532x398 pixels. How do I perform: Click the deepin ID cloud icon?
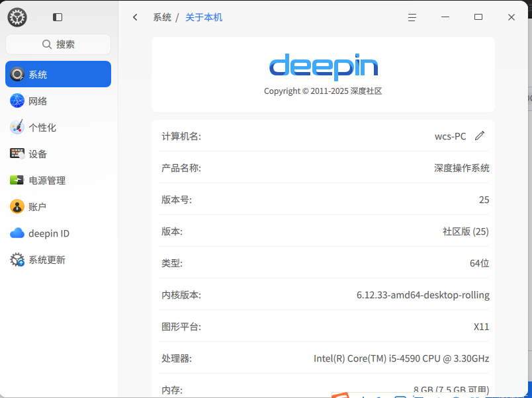[17, 233]
